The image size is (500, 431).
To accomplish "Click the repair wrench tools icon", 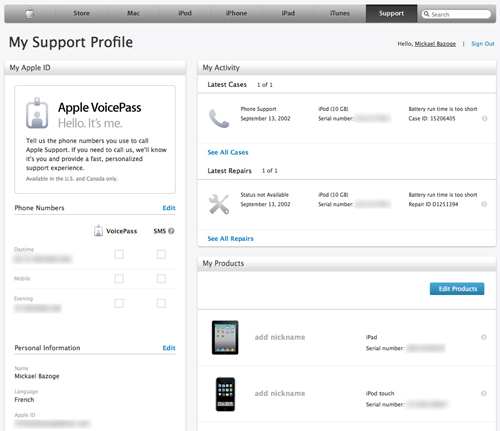I will (219, 204).
